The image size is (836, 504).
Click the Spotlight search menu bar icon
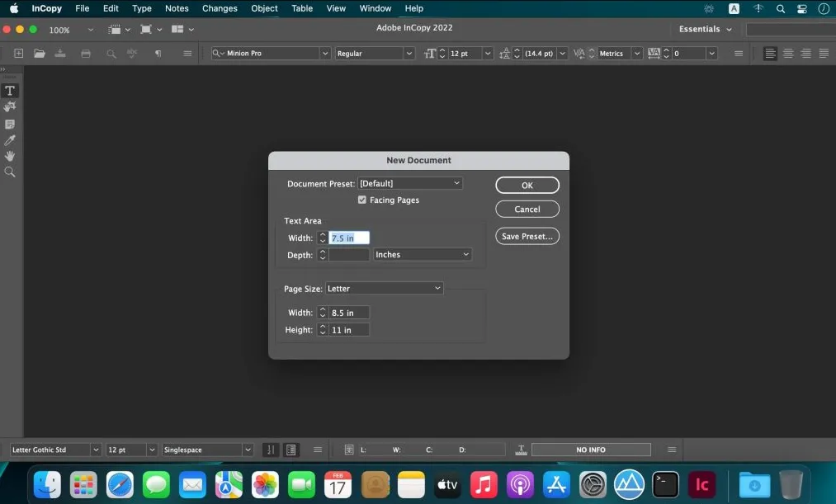(781, 8)
